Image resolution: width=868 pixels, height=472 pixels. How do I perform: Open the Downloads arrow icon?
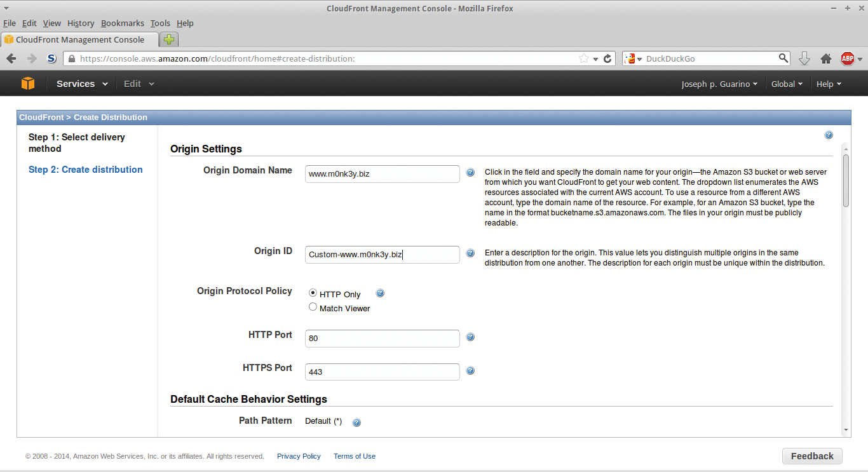pos(804,58)
